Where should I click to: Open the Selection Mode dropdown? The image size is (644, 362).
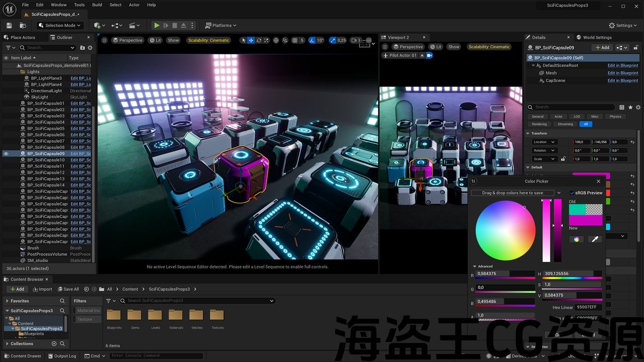coord(60,25)
